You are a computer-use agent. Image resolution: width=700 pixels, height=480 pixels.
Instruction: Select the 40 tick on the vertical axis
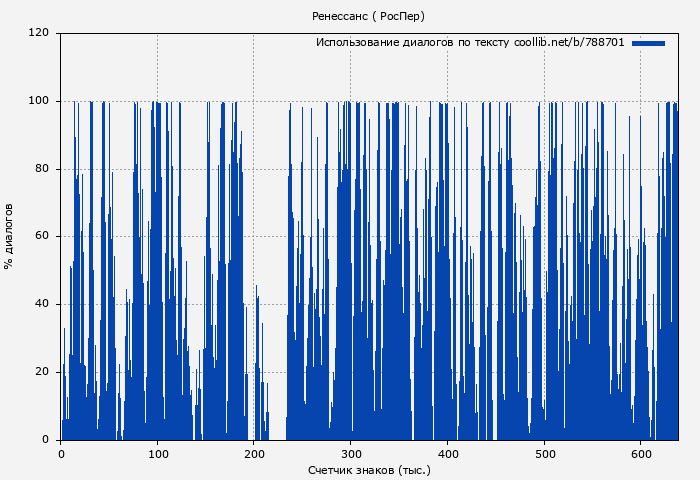click(42, 304)
